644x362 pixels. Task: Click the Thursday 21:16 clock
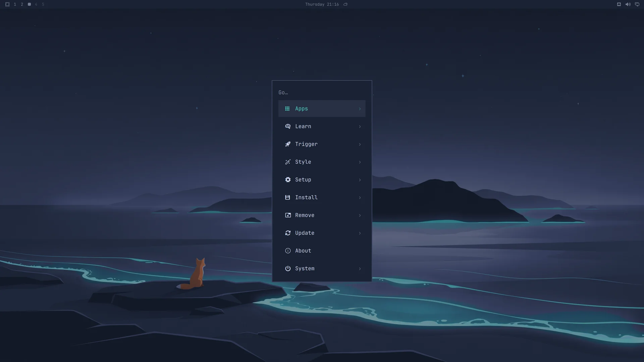point(322,4)
